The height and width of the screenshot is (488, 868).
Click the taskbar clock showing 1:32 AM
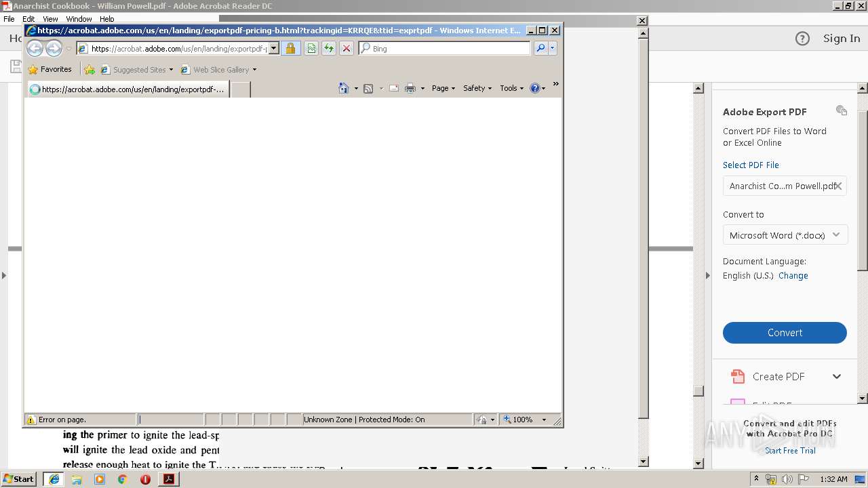(x=833, y=479)
